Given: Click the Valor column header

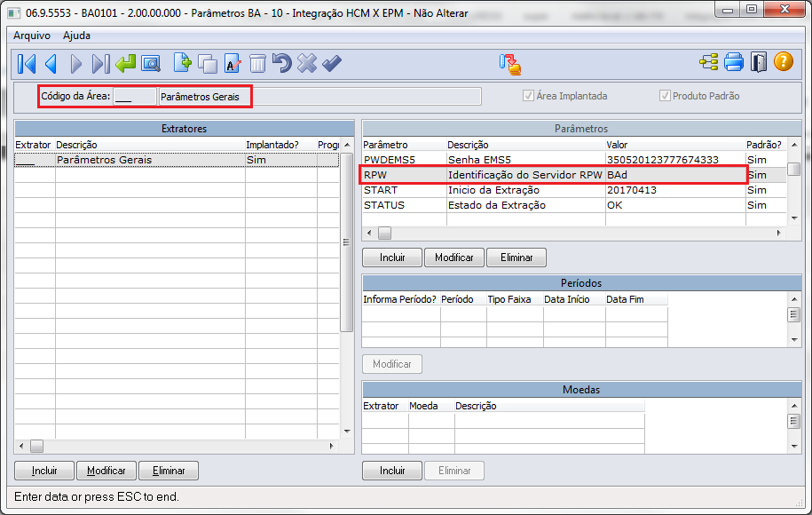Looking at the screenshot, I should point(675,145).
